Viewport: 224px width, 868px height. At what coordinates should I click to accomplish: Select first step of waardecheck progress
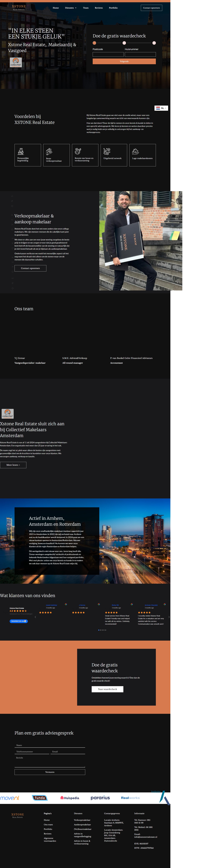94,43
